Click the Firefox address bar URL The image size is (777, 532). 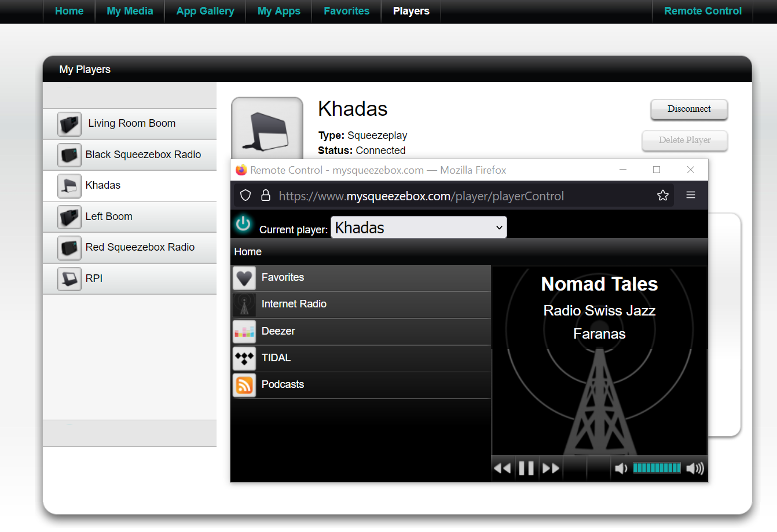click(421, 196)
